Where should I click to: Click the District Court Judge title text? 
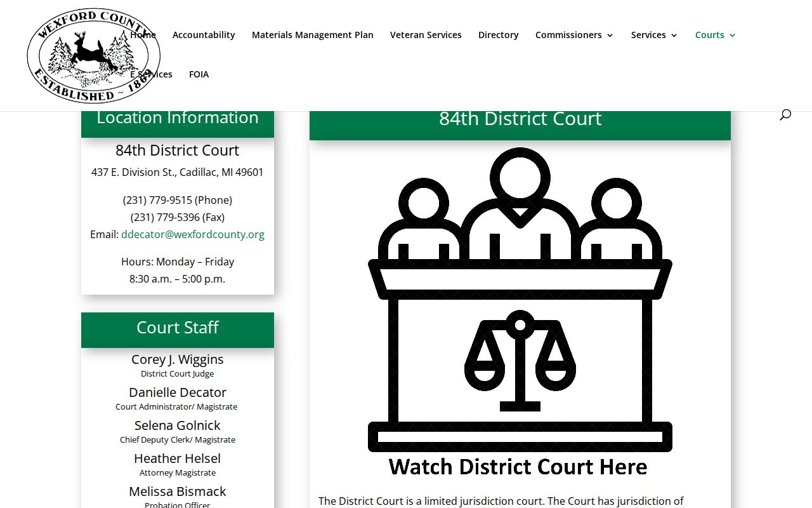[178, 374]
